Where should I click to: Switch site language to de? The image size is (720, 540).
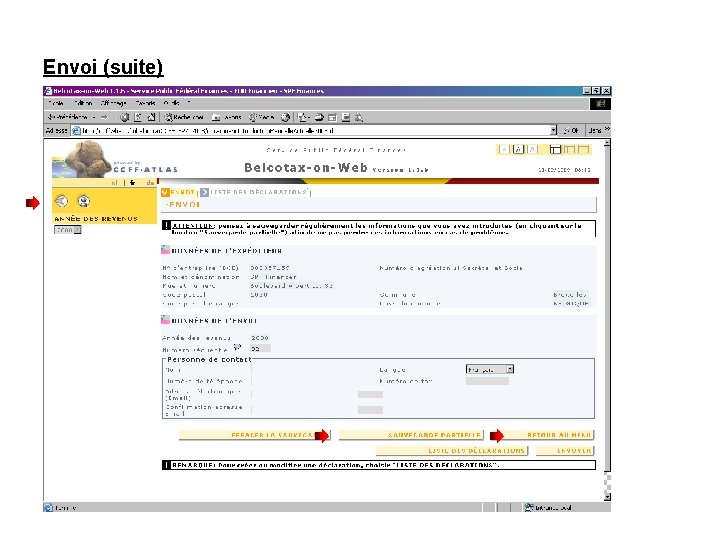tap(150, 183)
